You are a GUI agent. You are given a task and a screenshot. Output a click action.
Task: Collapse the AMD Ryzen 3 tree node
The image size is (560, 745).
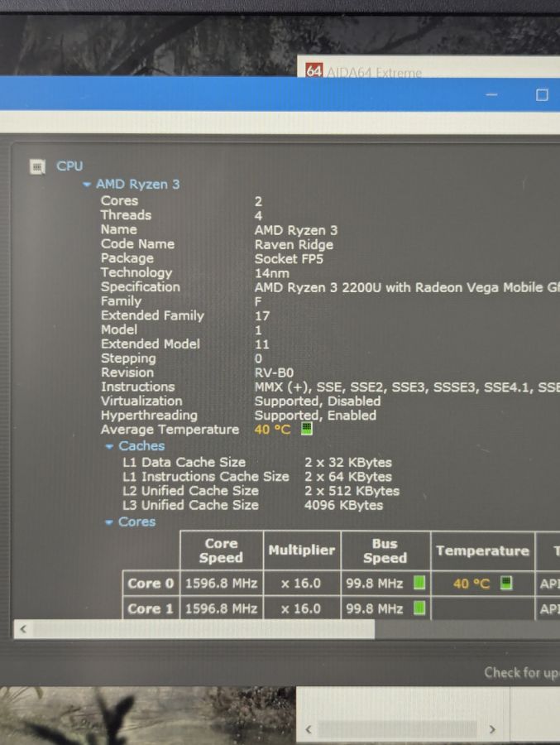[x=86, y=185]
